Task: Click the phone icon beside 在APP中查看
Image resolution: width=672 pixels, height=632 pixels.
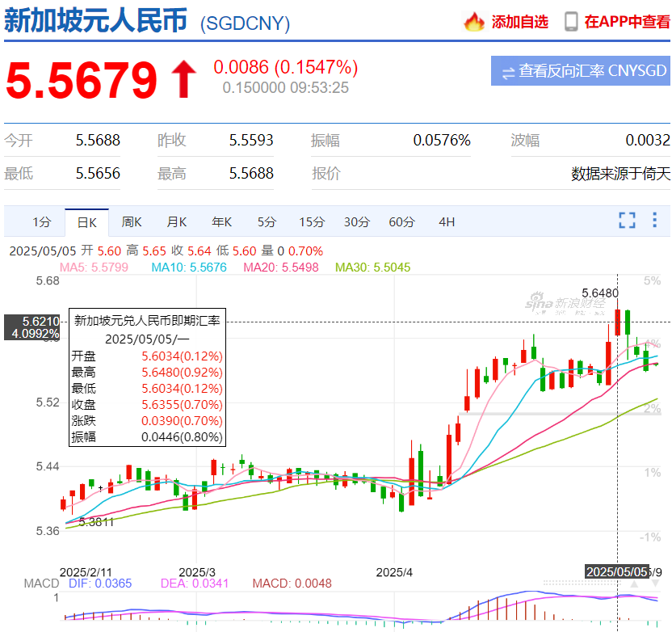Action: (x=571, y=22)
